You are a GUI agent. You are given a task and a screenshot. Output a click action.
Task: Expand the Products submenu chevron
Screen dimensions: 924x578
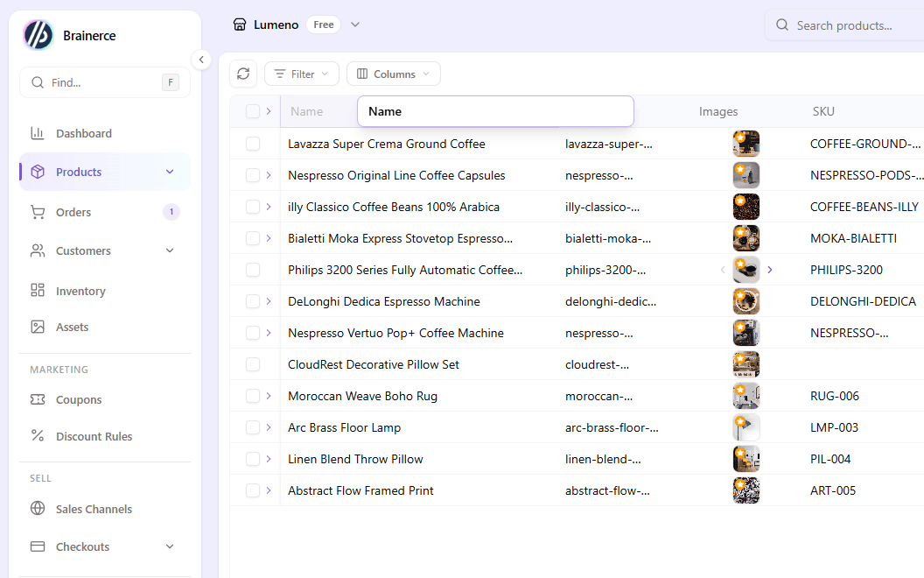point(170,172)
